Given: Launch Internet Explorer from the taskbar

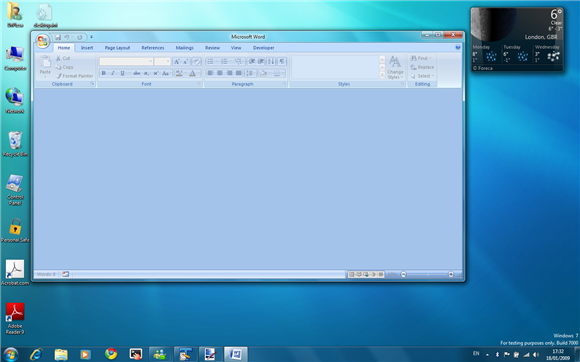Looking at the screenshot, I should [x=36, y=355].
